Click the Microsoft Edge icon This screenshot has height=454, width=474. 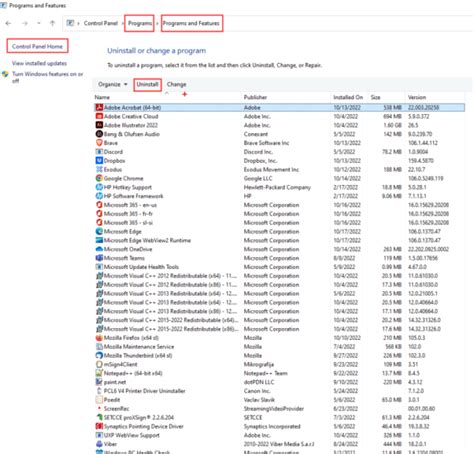(x=99, y=231)
